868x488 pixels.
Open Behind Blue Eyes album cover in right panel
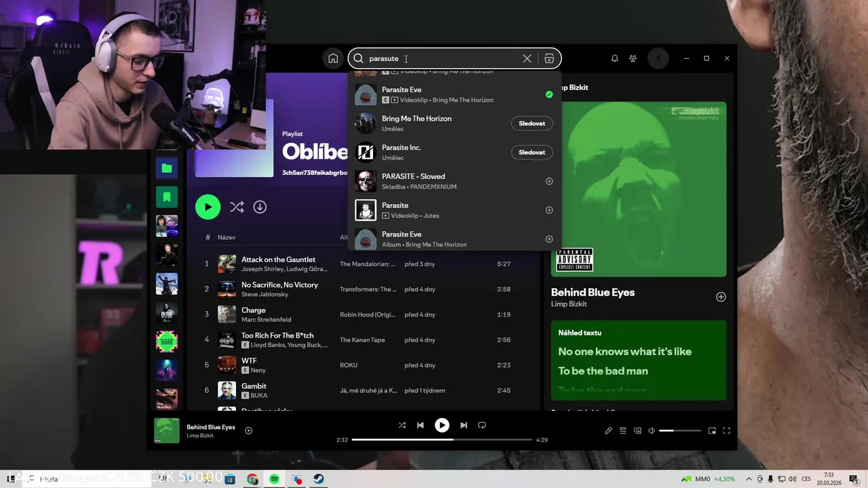(x=639, y=189)
